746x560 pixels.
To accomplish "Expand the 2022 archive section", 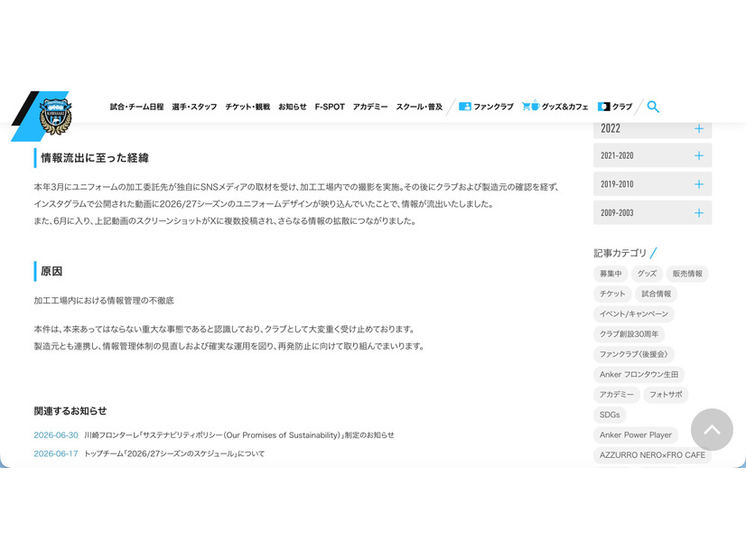I will 652,128.
